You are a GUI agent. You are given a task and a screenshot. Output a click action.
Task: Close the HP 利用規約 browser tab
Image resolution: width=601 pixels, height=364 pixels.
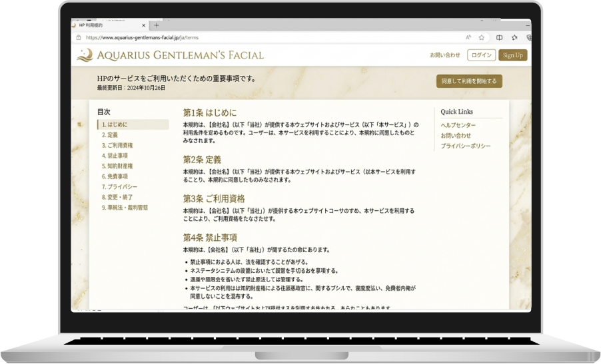144,25
